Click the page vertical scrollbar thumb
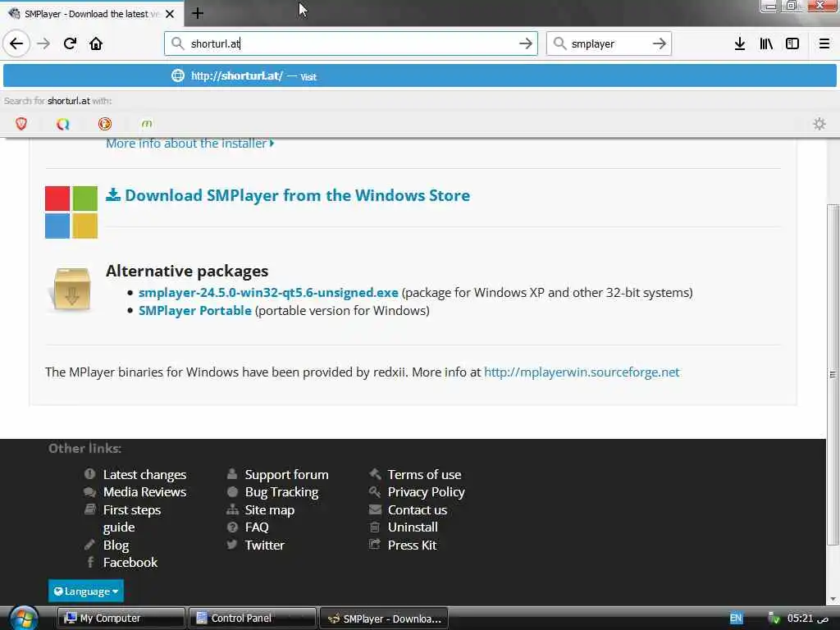The image size is (840, 630). pyautogui.click(x=832, y=375)
